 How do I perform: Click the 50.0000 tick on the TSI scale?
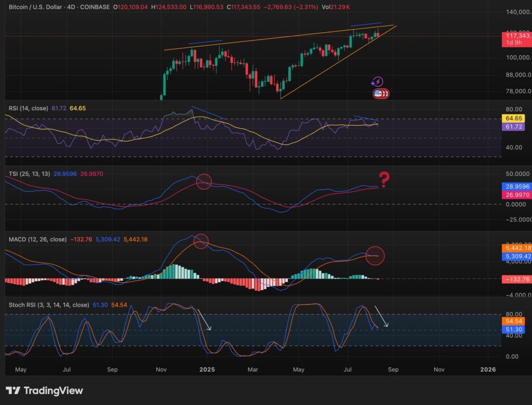pyautogui.click(x=517, y=174)
